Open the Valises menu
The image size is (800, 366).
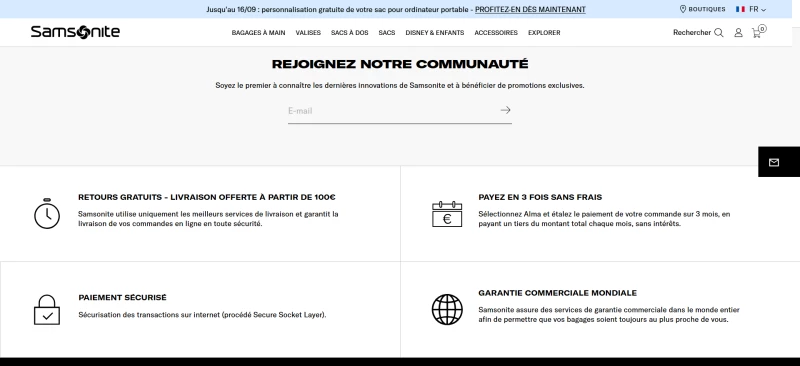pos(308,33)
